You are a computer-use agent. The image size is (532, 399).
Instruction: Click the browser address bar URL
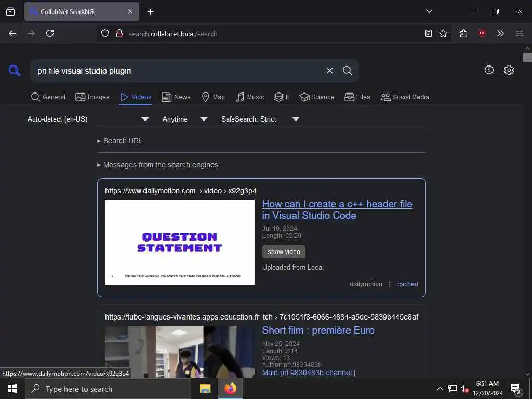pos(173,34)
